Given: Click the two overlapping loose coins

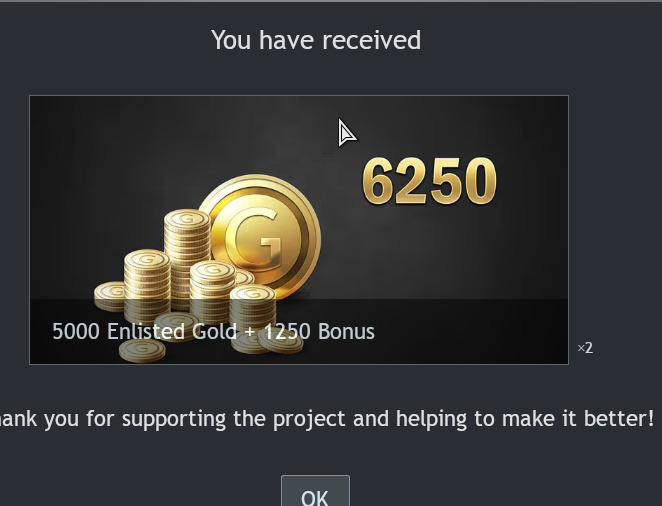Looking at the screenshot, I should (x=266, y=341).
